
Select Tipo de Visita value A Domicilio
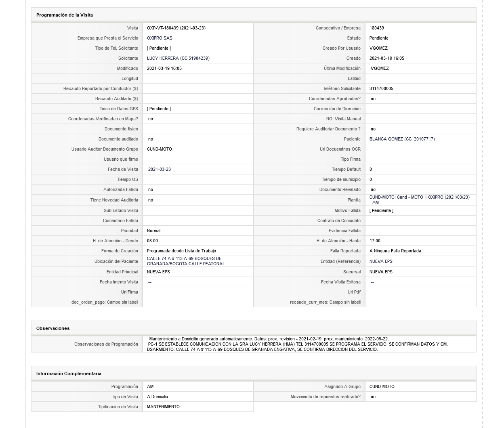(157, 397)
